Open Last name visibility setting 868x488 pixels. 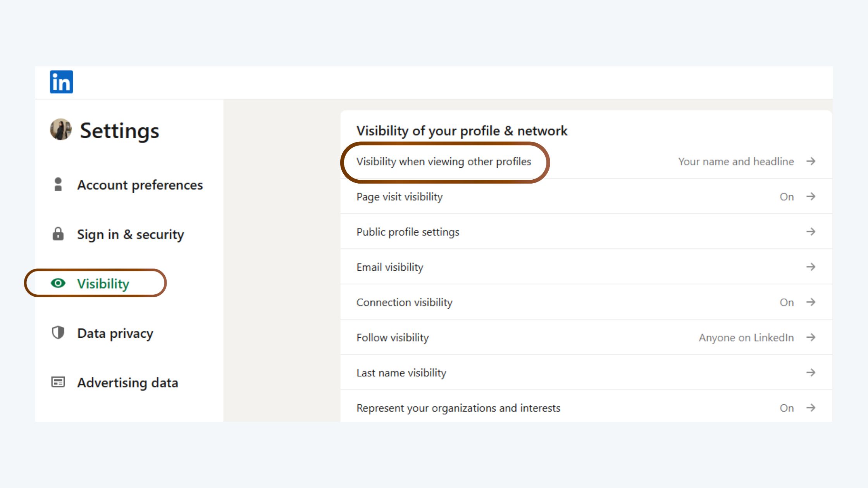[x=586, y=373]
